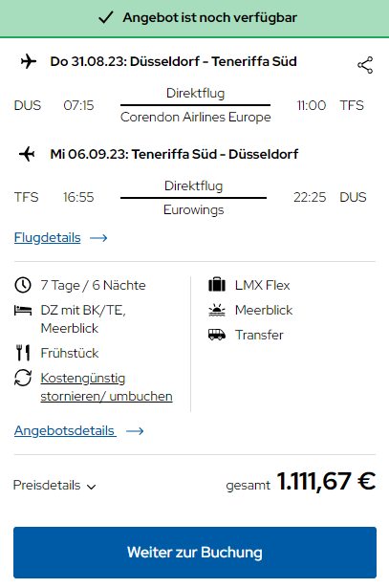The height and width of the screenshot is (588, 389).
Task: Open the Angebotsdetails link
Action: (65, 430)
